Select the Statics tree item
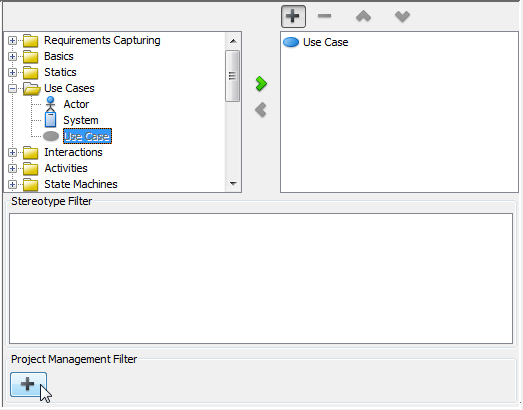The height and width of the screenshot is (410, 523). coord(60,72)
